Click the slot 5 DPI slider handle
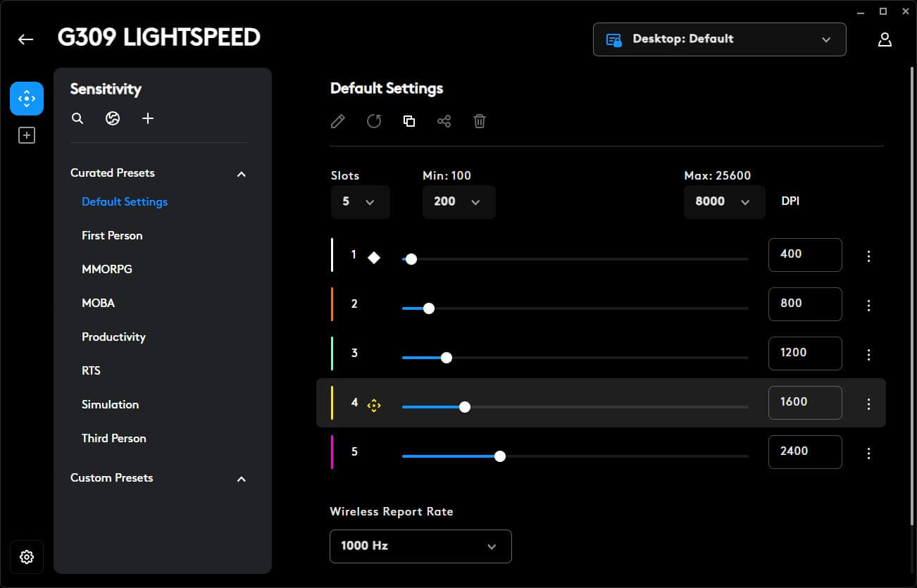 click(500, 456)
